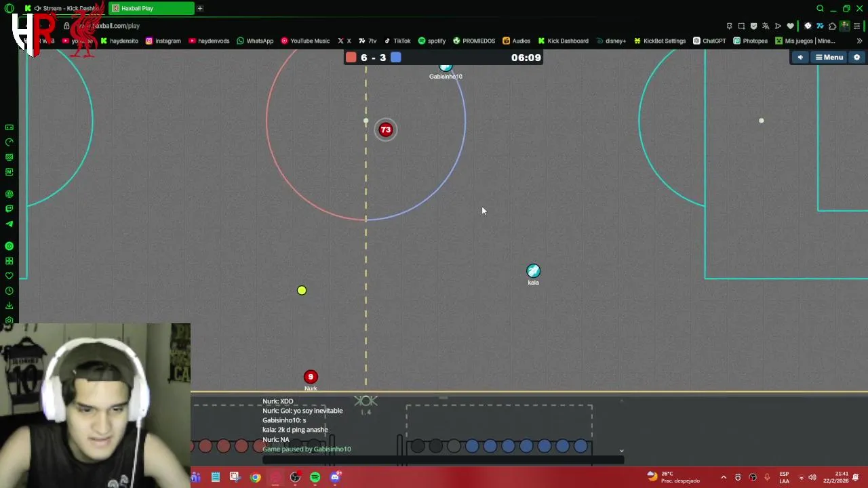Click the red player 73 disc
This screenshot has width=868, height=488.
[x=386, y=129]
